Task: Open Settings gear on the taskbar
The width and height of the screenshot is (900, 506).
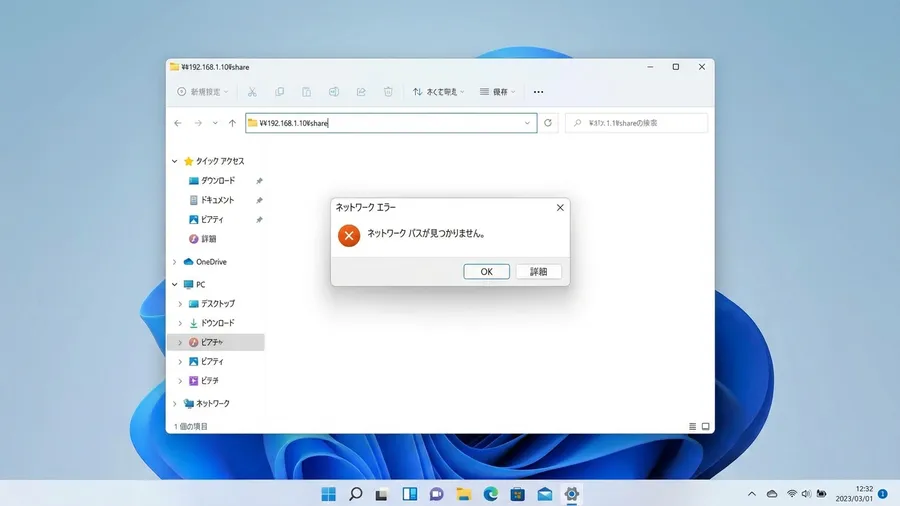Action: (x=572, y=494)
